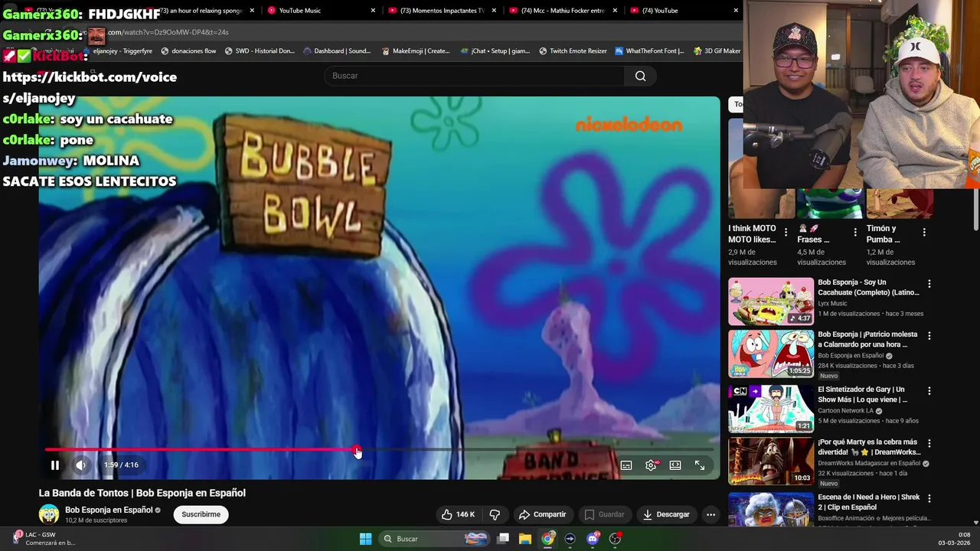Click the YouTube Buscar search field
This screenshot has width=980, height=551.
click(475, 76)
